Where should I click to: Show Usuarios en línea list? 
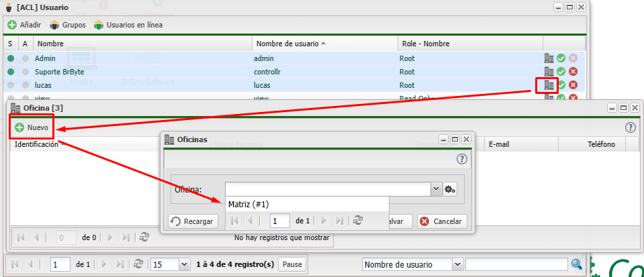pos(128,25)
